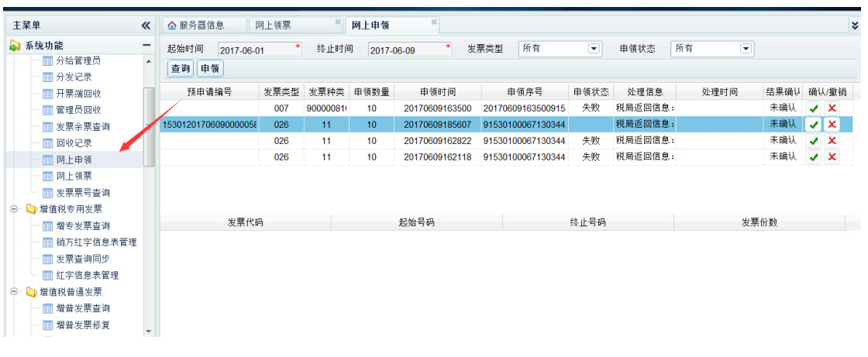Click the 查询 button
868x357 pixels.
(x=181, y=69)
